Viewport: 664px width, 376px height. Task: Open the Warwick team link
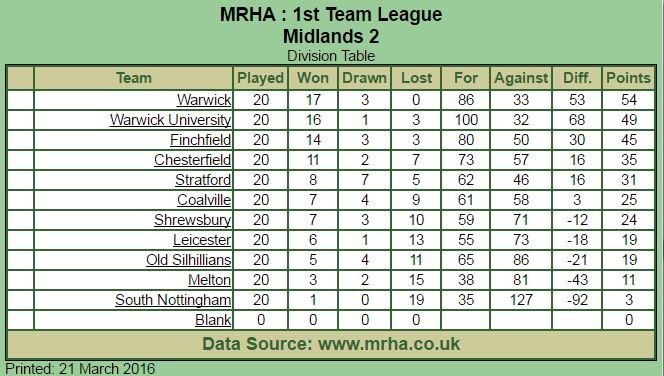click(x=204, y=100)
